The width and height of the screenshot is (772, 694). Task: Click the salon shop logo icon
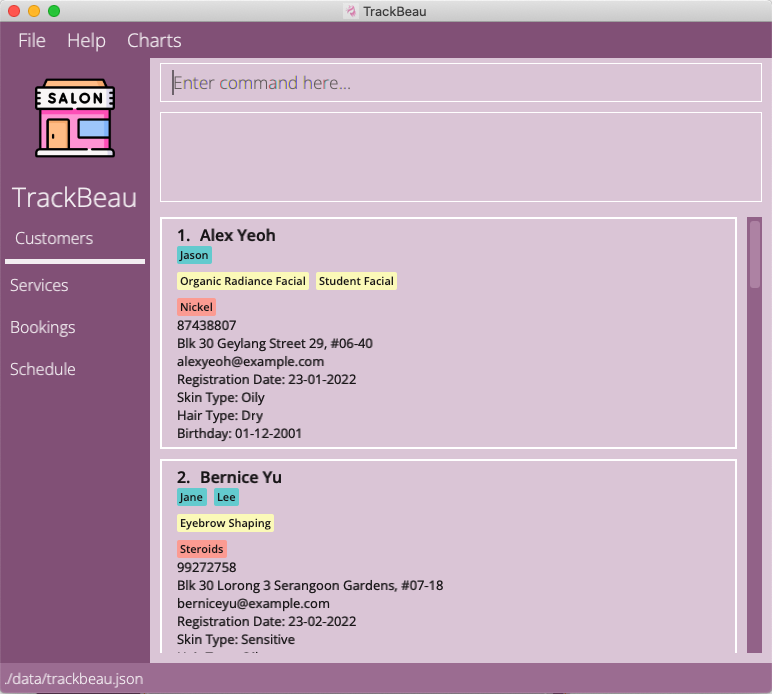(74, 118)
